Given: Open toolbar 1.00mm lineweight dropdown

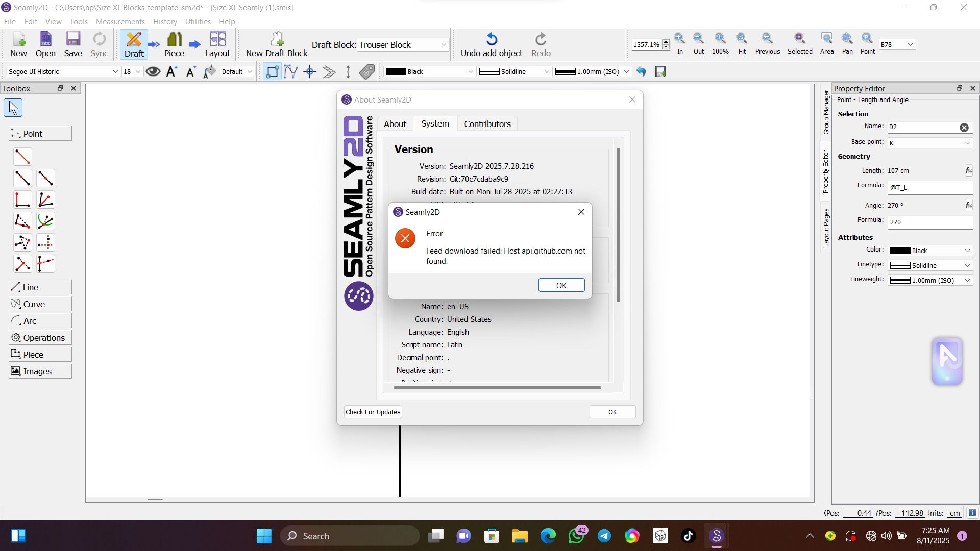Looking at the screenshot, I should click(593, 71).
